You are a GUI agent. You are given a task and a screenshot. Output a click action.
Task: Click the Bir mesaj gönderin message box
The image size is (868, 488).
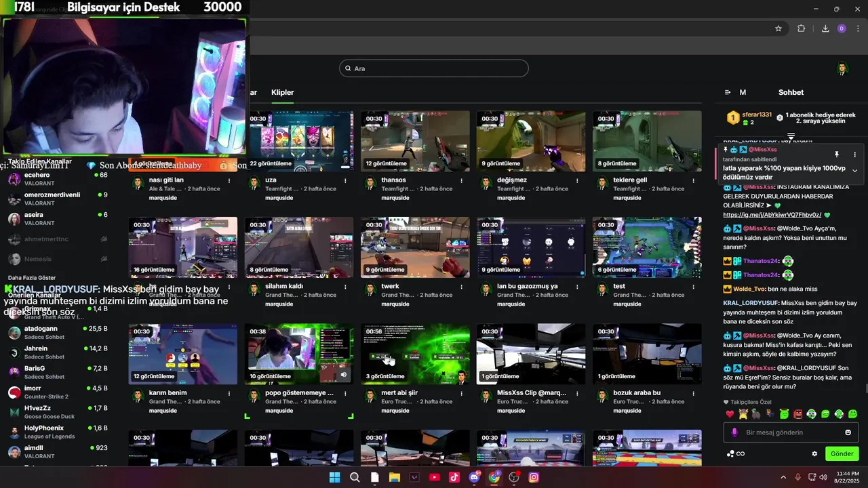point(791,432)
